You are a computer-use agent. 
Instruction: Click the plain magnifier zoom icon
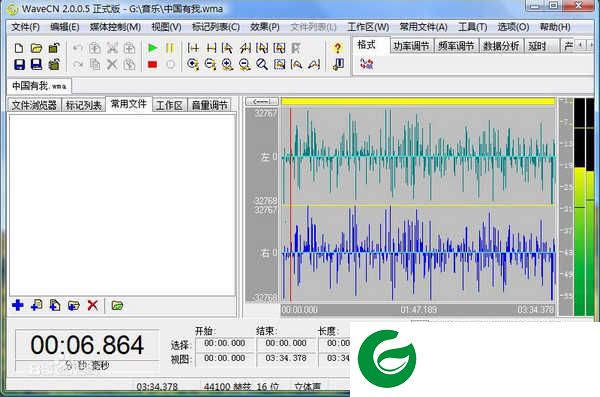[262, 64]
